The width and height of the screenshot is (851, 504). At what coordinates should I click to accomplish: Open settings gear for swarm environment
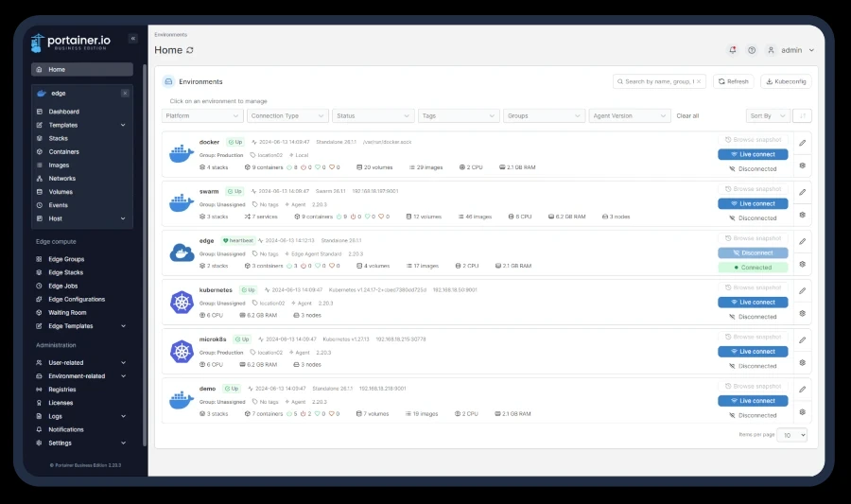click(802, 215)
